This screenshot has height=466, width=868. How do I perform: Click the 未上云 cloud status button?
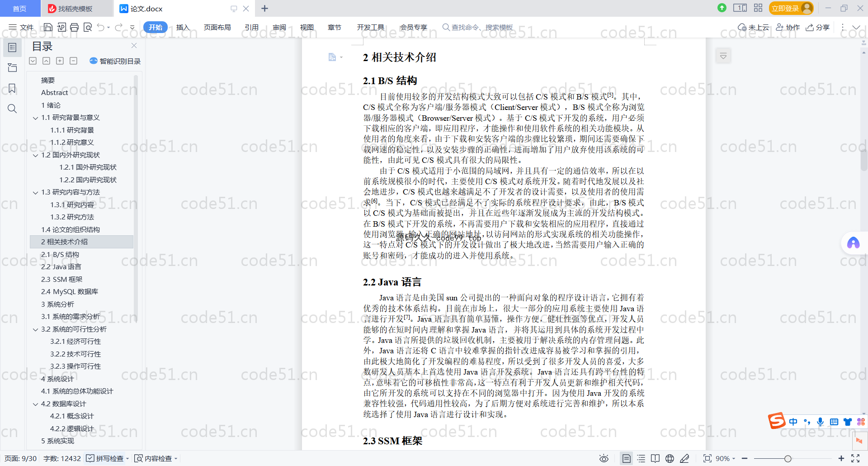[x=753, y=27]
